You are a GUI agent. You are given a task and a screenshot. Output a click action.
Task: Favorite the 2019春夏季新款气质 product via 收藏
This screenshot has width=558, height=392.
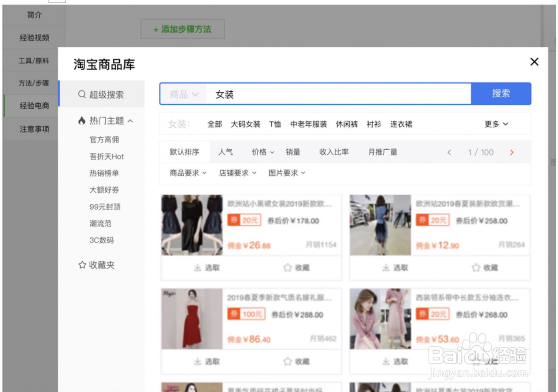296,362
